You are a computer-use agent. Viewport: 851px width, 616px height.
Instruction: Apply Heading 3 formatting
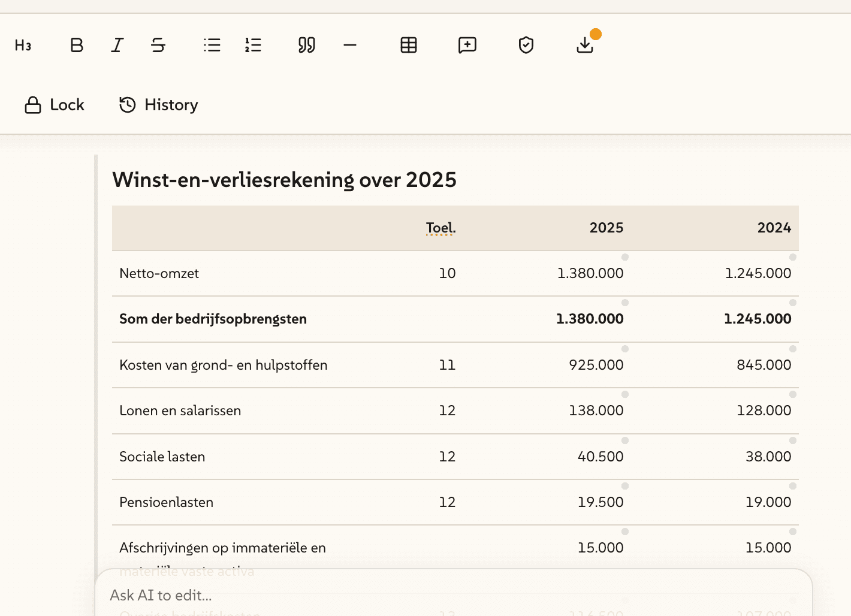pyautogui.click(x=23, y=45)
